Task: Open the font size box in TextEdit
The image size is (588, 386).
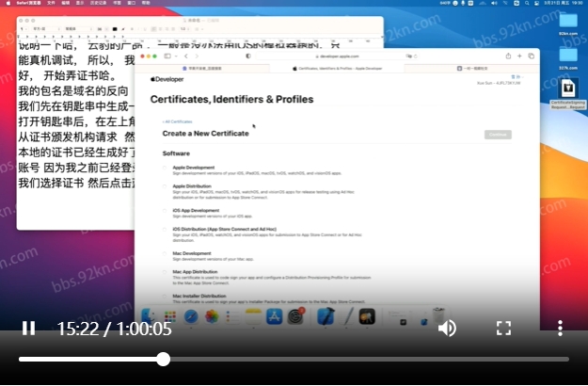Action: click(100, 29)
